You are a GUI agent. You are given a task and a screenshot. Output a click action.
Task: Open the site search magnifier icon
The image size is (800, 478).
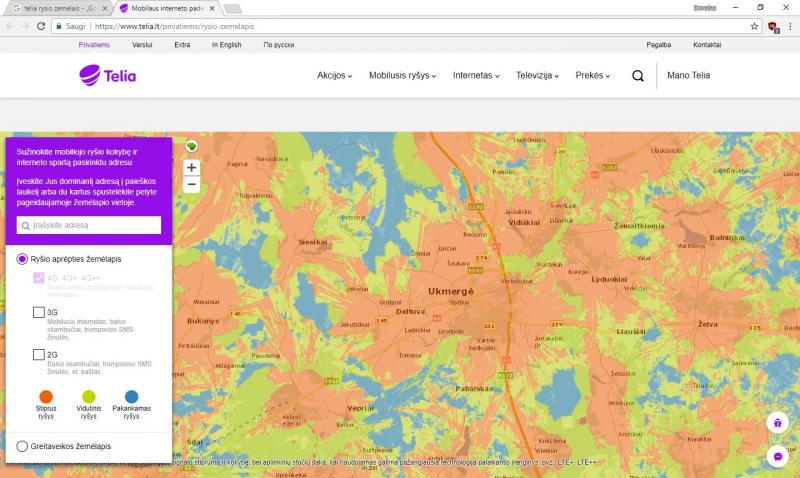pyautogui.click(x=638, y=76)
